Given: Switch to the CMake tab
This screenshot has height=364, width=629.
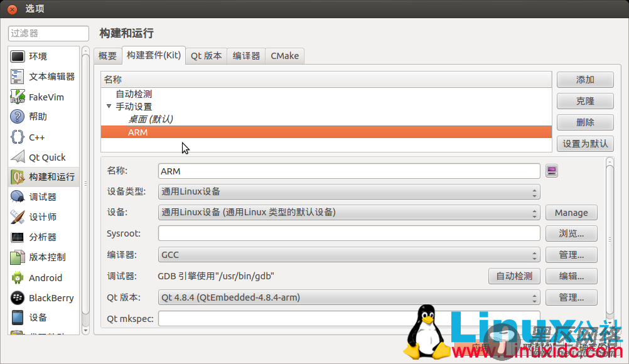Looking at the screenshot, I should tap(284, 56).
